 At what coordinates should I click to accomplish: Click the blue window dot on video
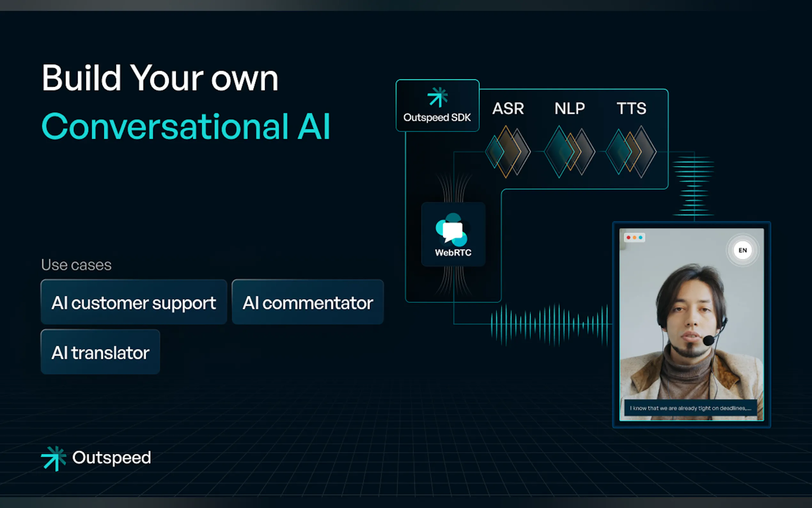(640, 238)
